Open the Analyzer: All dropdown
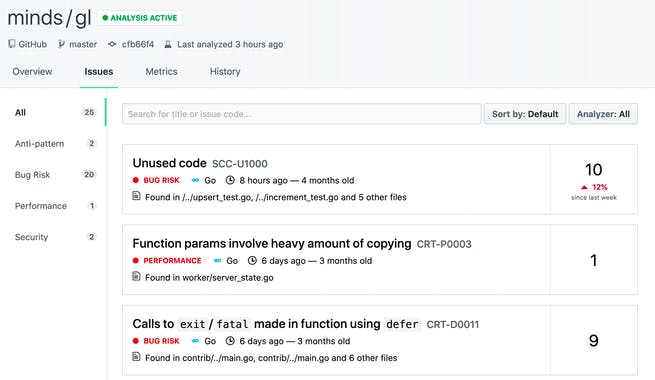This screenshot has height=380, width=655. coord(603,114)
